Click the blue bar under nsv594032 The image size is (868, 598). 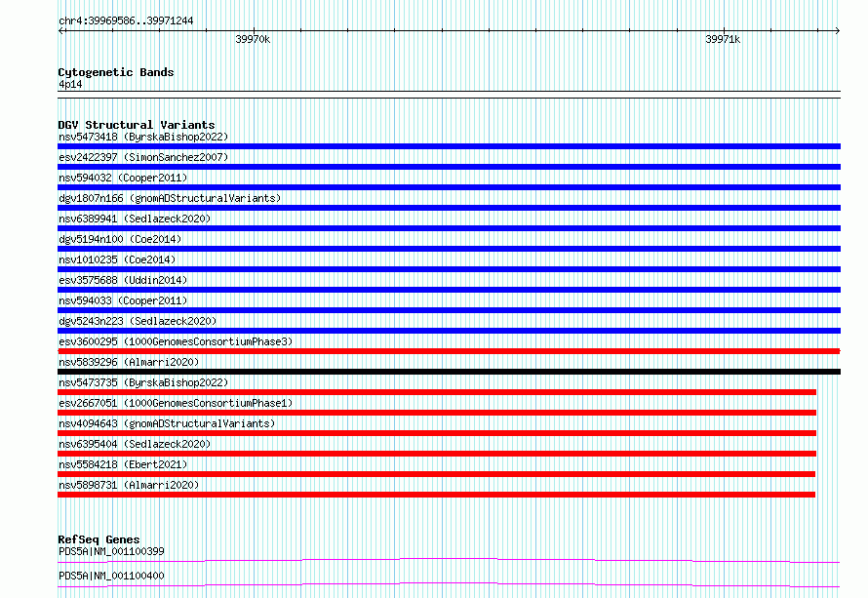point(449,187)
